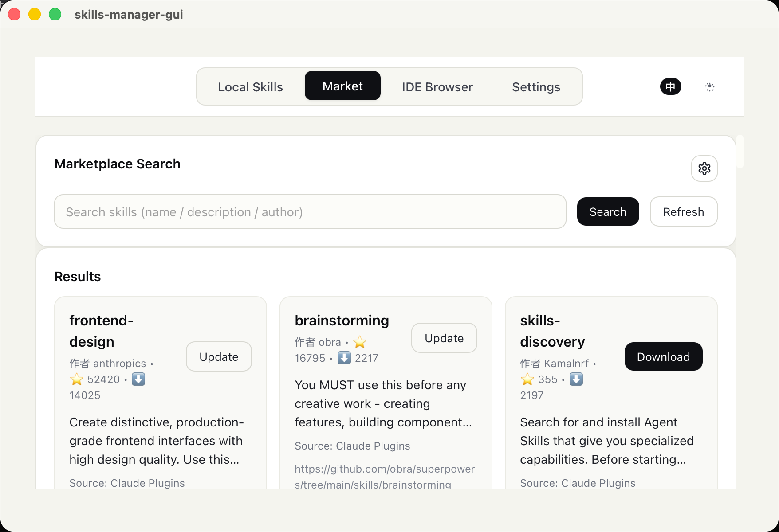Switch to the IDE Browser tab
The image size is (779, 532).
(437, 86)
